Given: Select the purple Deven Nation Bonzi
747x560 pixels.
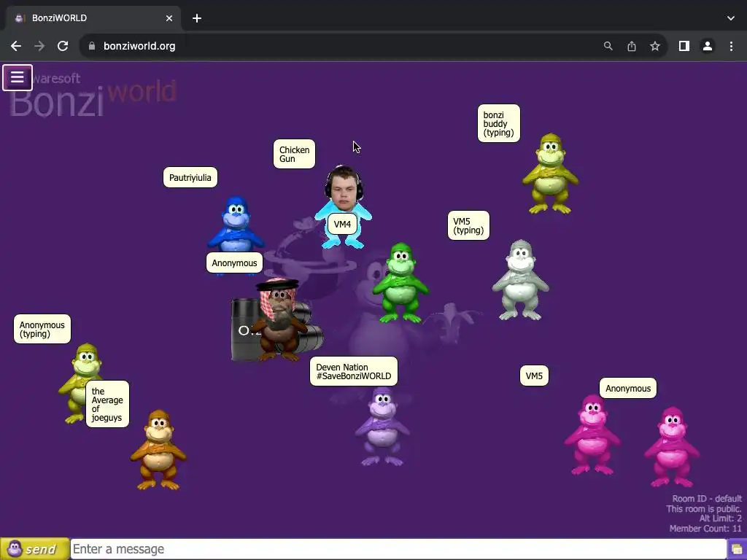Looking at the screenshot, I should coord(382,427).
